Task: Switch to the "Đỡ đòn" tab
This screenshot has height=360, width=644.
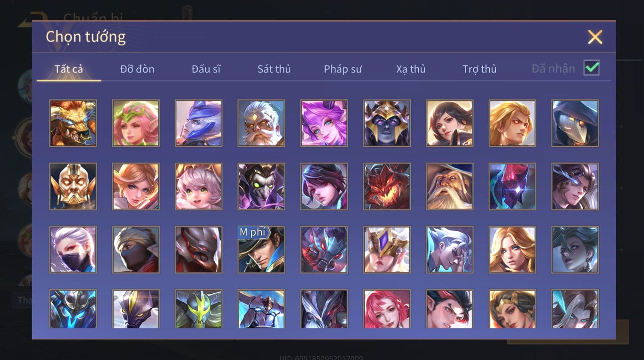Action: pos(137,69)
